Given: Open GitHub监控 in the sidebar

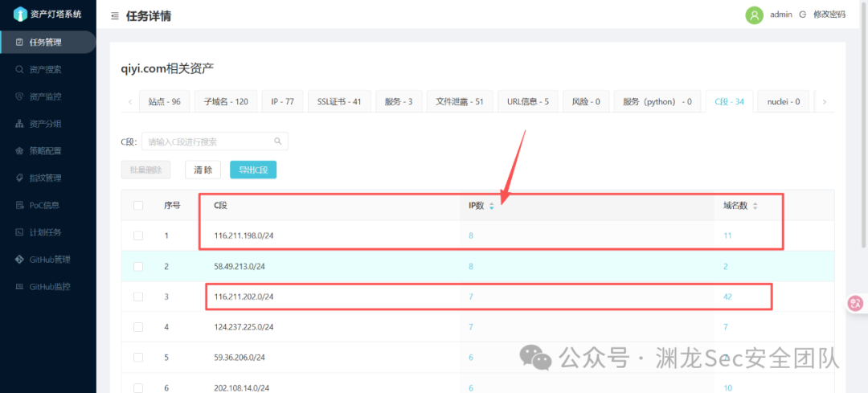Looking at the screenshot, I should pyautogui.click(x=48, y=286).
